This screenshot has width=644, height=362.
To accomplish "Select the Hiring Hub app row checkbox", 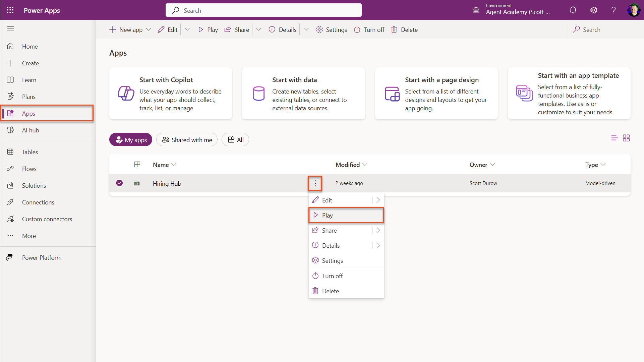I will click(x=119, y=183).
